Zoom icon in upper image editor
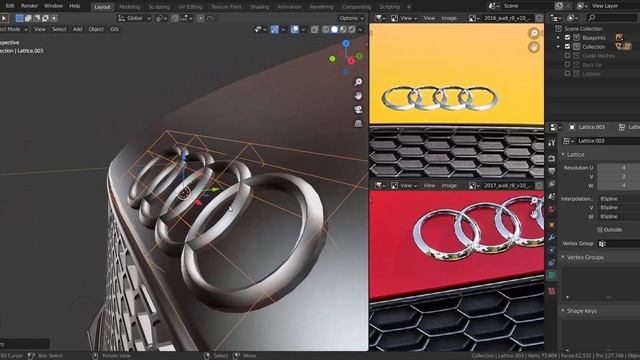 (x=534, y=33)
